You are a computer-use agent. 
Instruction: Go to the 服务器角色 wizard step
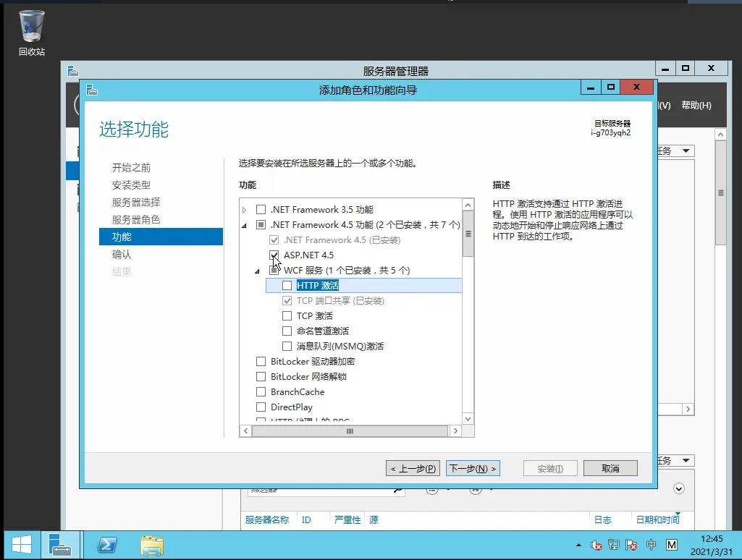(136, 220)
